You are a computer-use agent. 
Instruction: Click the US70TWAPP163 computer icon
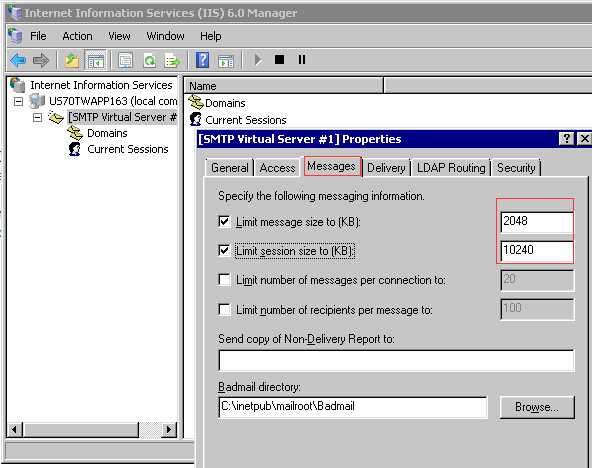pos(37,101)
